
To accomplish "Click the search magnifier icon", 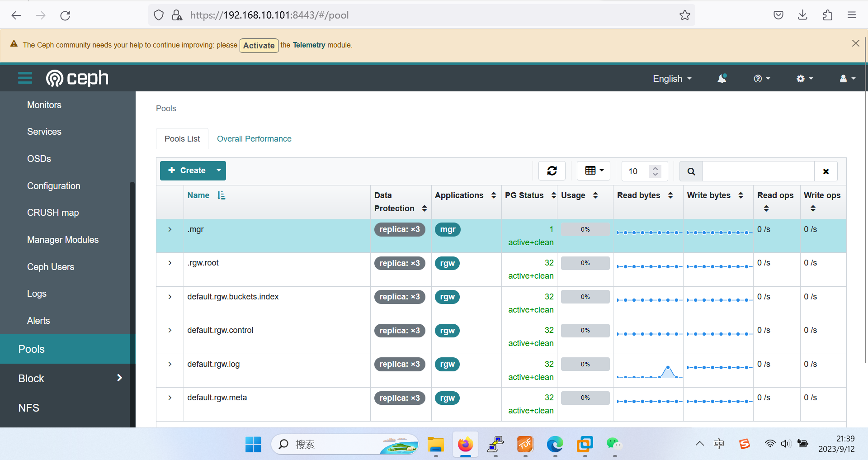I will pyautogui.click(x=691, y=171).
